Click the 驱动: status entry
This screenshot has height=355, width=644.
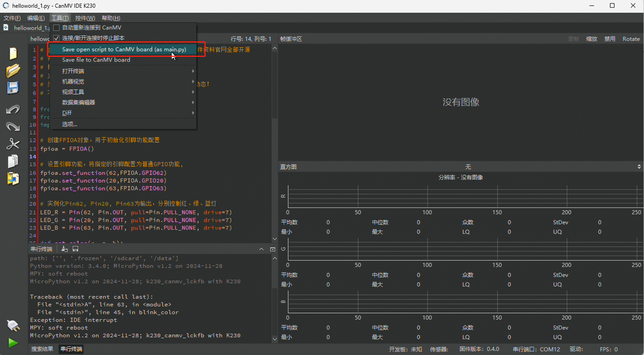pyautogui.click(x=576, y=349)
